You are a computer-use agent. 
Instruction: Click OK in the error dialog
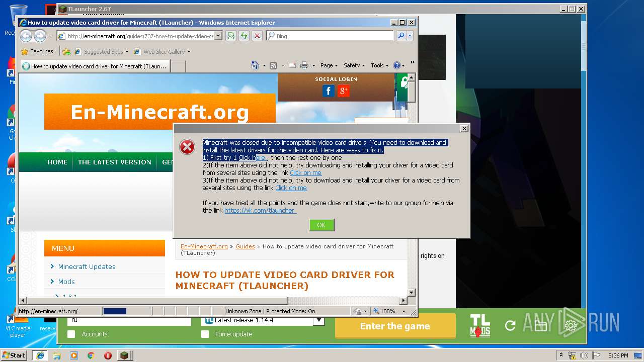coord(321,225)
